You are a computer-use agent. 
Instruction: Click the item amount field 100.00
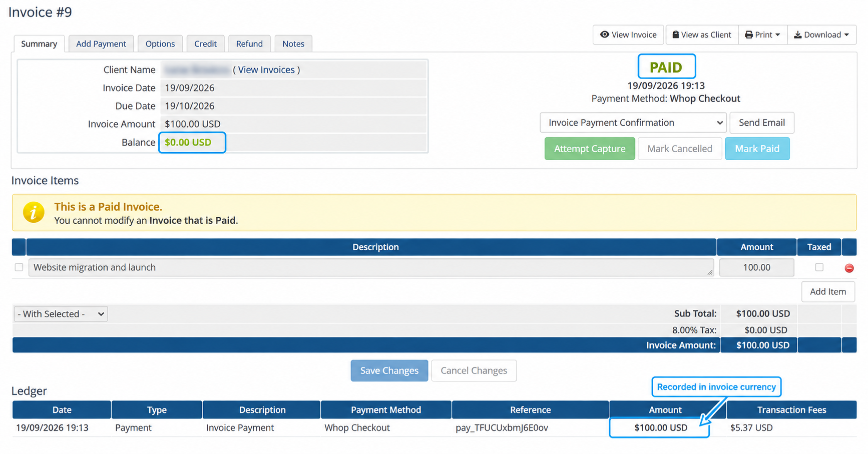756,267
